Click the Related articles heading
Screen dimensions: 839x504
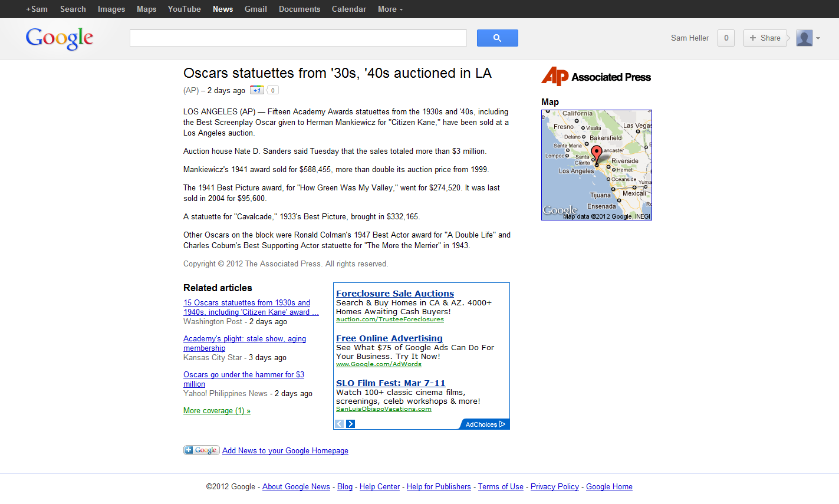coord(218,288)
